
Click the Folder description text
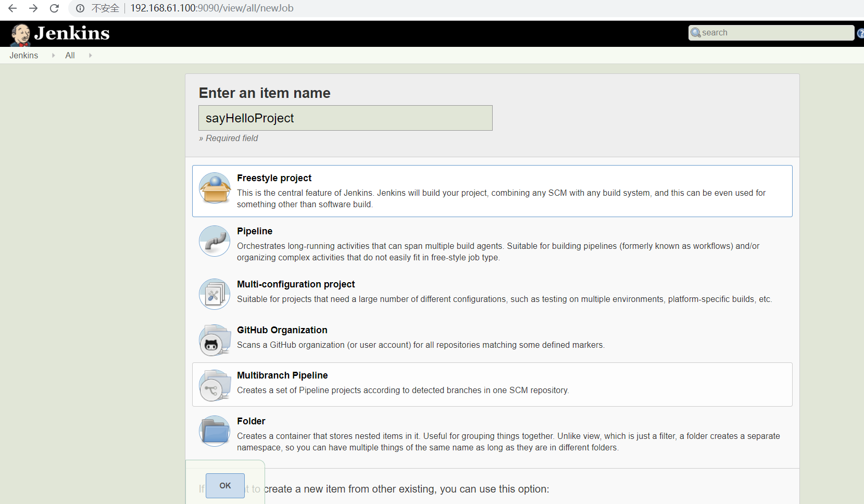tap(508, 442)
